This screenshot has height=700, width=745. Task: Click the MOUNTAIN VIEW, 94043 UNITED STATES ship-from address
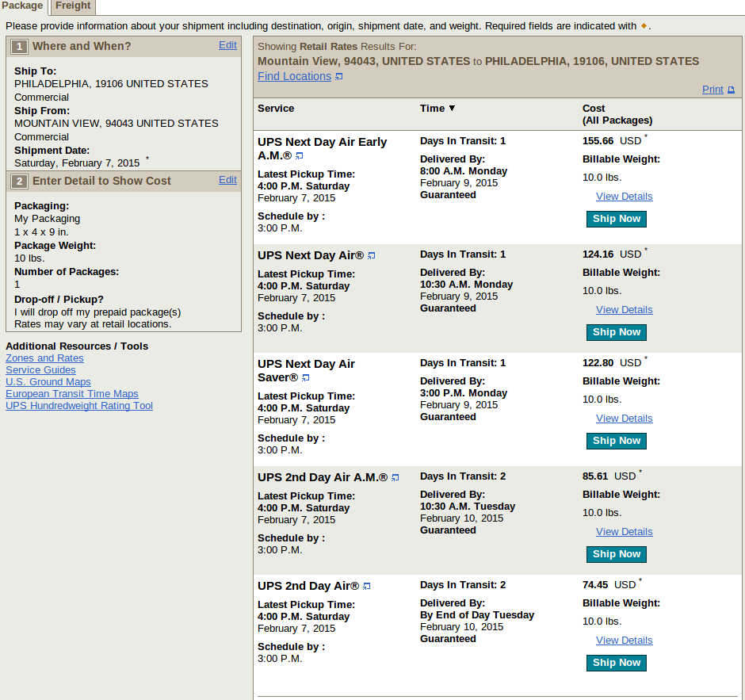117,124
